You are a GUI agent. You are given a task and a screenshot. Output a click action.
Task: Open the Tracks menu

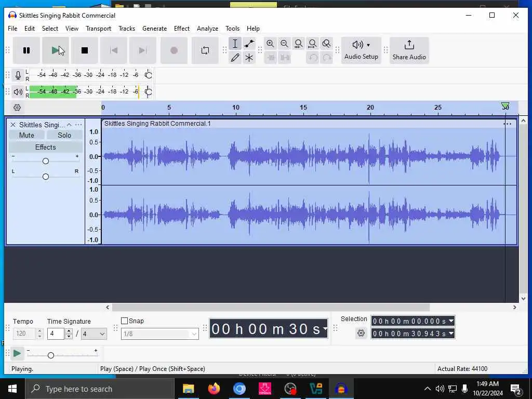(x=127, y=29)
